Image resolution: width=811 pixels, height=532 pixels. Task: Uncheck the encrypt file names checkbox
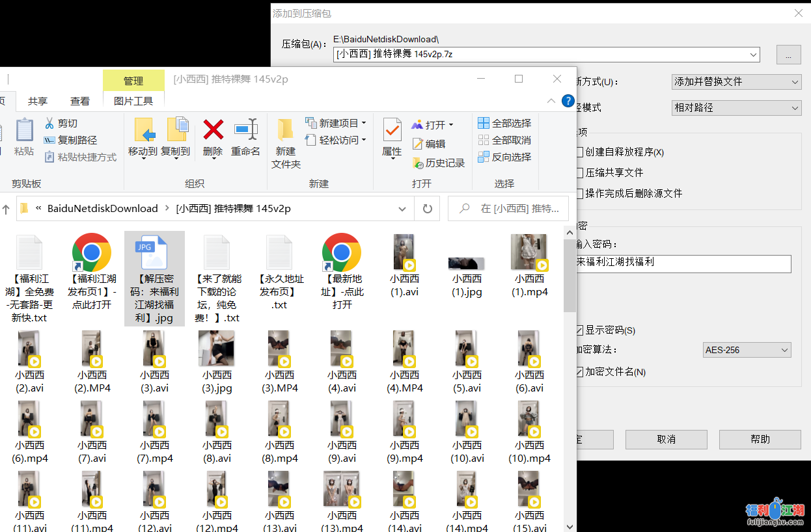click(x=579, y=372)
